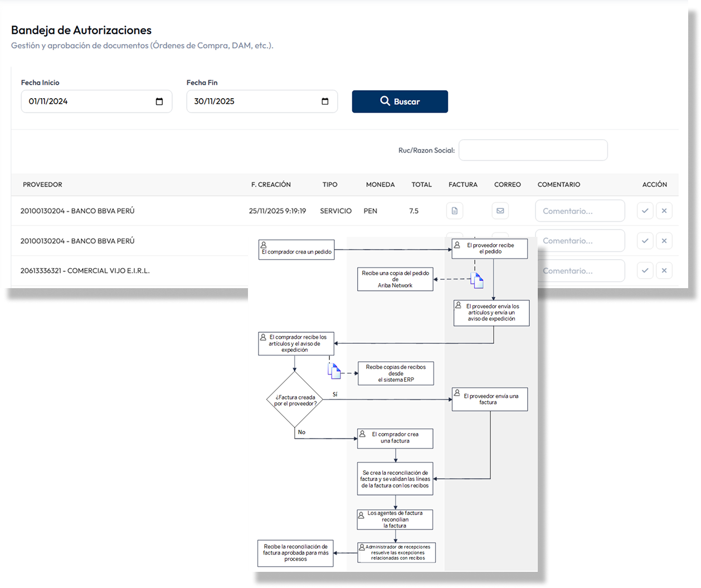This screenshot has width=701, height=588.
Task: Approve second BANCO BBVA PERÚ row checkmark
Action: tap(645, 241)
